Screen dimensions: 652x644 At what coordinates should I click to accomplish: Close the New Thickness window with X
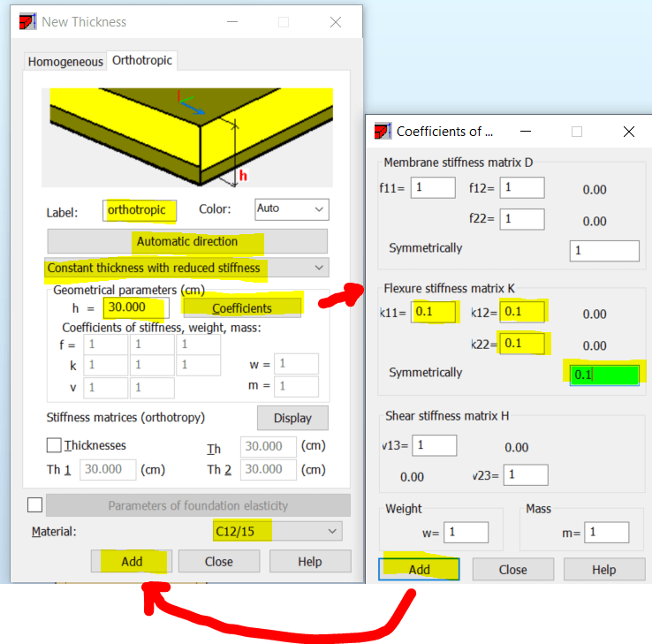tap(336, 22)
